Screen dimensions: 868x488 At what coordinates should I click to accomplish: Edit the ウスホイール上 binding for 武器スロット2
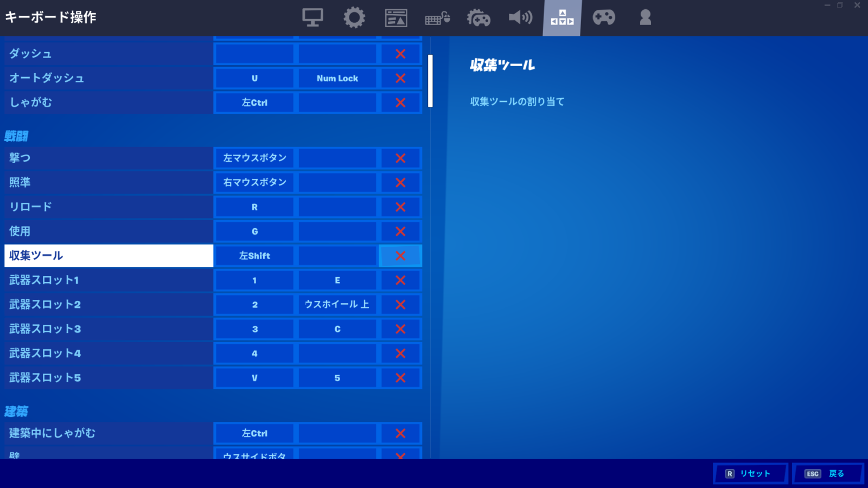click(337, 305)
